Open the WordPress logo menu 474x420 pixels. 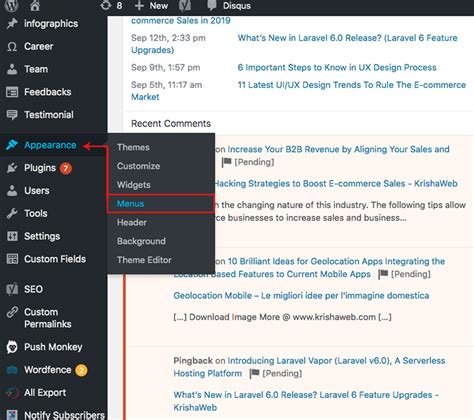(12, 5)
